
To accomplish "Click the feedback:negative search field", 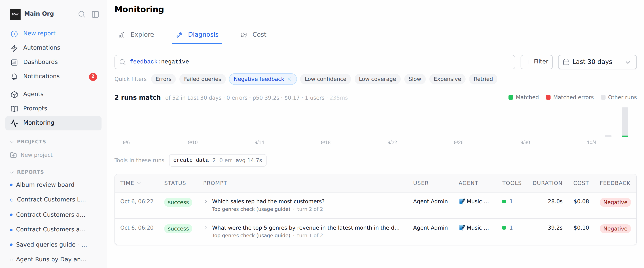I will tap(314, 62).
